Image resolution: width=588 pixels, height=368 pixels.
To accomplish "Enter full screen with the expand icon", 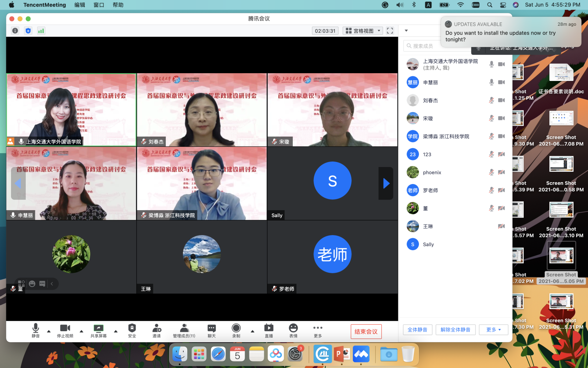I will click(390, 31).
